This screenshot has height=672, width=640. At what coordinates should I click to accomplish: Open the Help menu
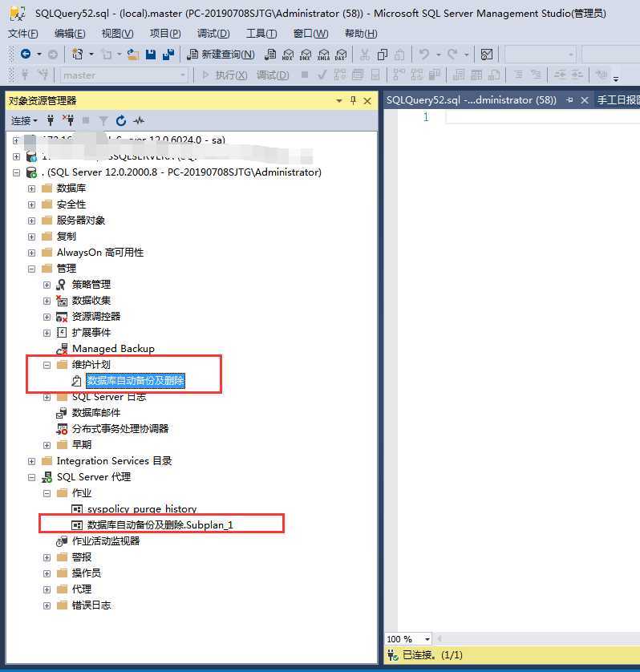click(361, 34)
